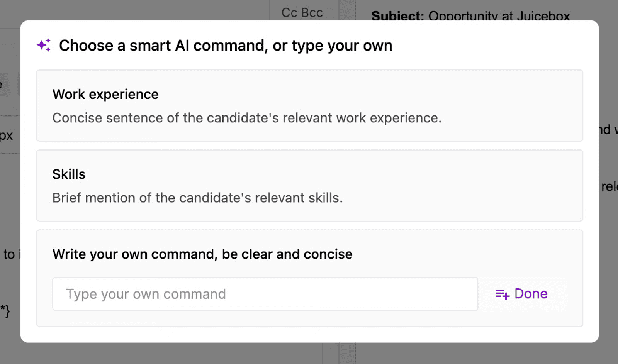Click the Brief mention of skills description
The width and height of the screenshot is (618, 364).
point(197,198)
